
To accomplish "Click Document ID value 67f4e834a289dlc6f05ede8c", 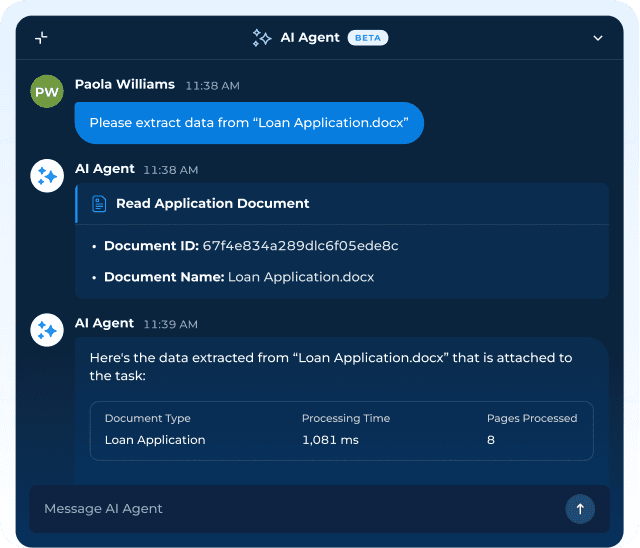I will (x=300, y=246).
